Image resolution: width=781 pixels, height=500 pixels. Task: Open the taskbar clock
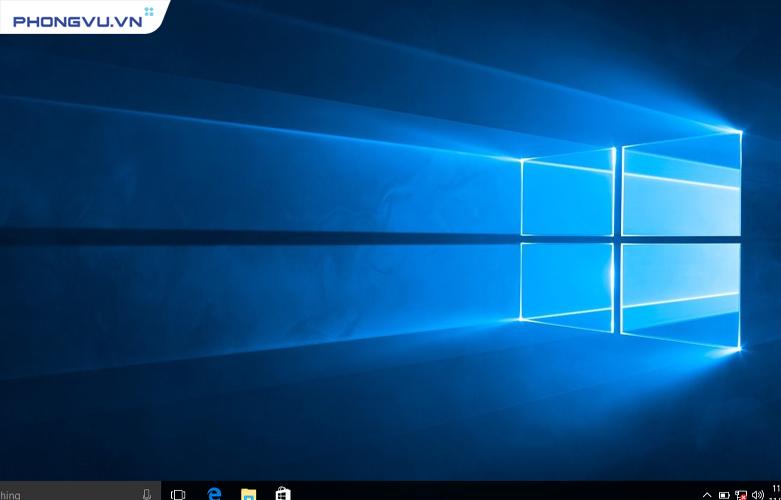click(776, 492)
